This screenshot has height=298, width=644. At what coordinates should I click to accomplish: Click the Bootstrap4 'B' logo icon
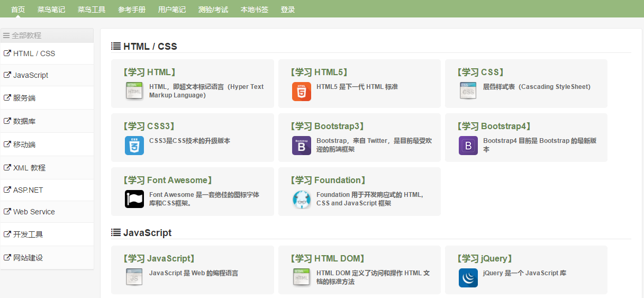point(468,146)
